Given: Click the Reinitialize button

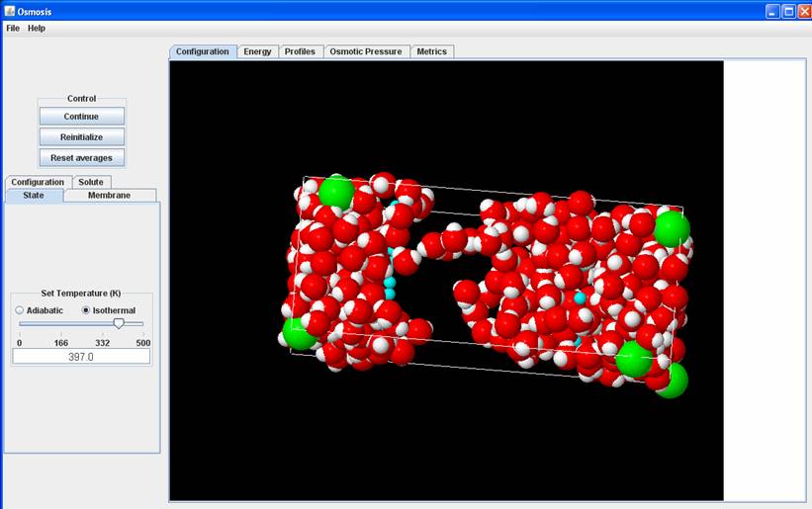Looking at the screenshot, I should click(81, 137).
